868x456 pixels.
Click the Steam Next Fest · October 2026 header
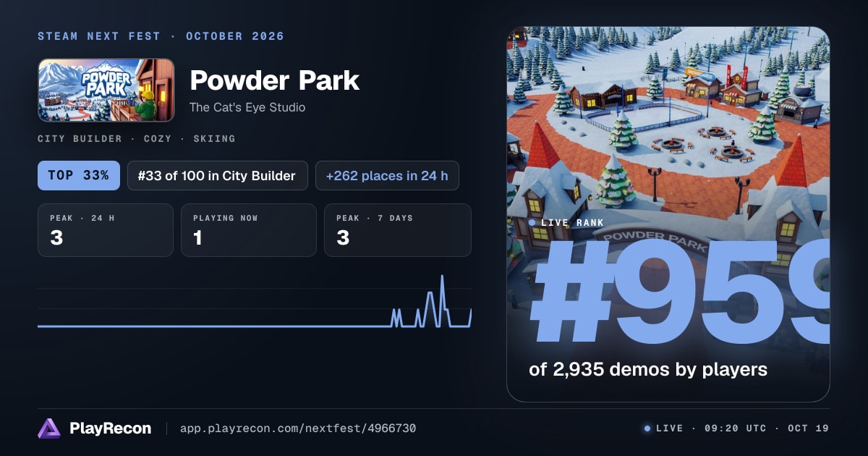point(161,36)
